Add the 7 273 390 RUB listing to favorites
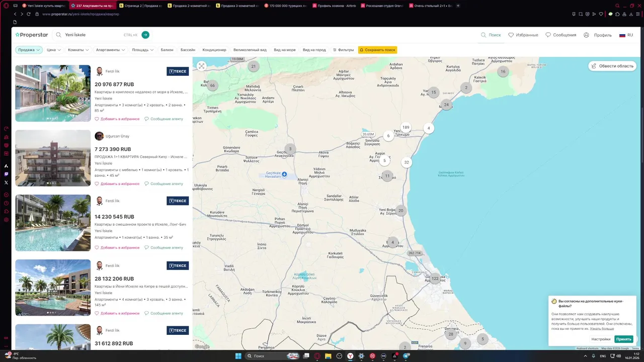The width and height of the screenshot is (644, 362). [117, 184]
